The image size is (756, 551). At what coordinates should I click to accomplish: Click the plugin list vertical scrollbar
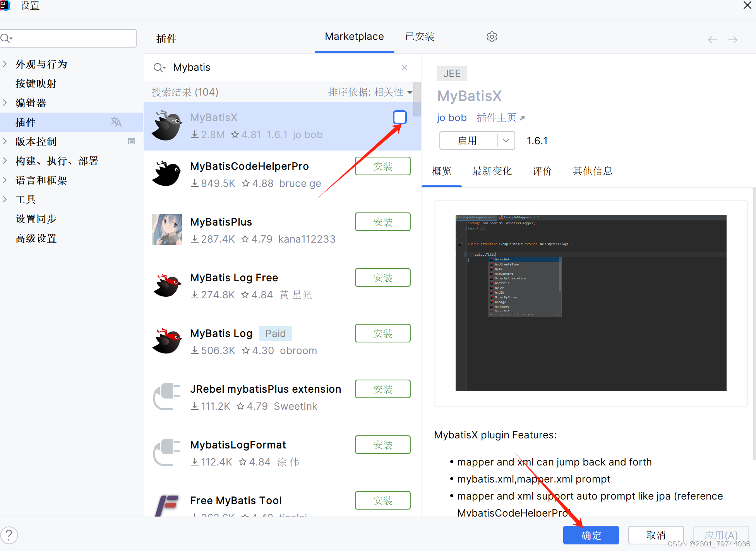(x=417, y=99)
